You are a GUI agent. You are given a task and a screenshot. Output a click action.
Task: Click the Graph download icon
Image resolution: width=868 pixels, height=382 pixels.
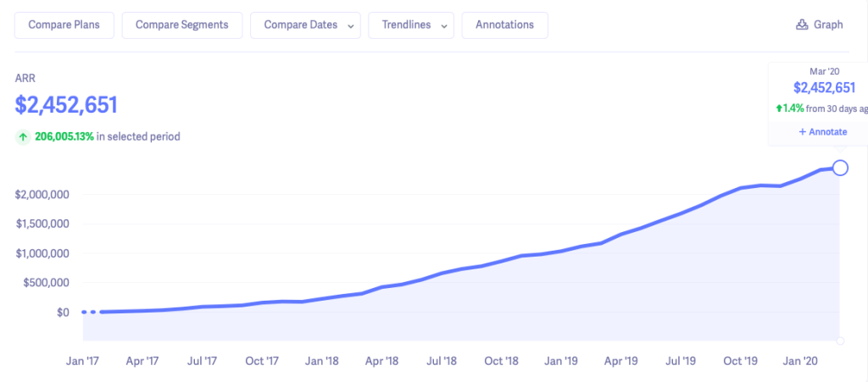802,25
